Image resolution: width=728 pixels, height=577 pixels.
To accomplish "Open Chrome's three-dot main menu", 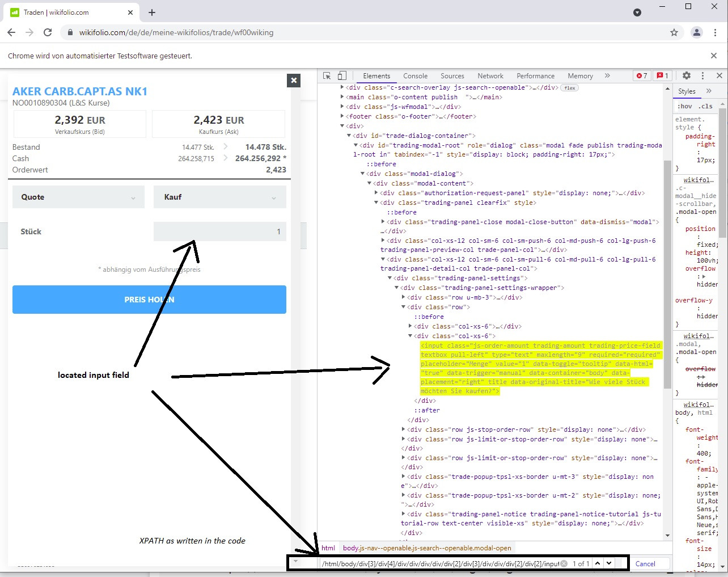I will point(716,32).
